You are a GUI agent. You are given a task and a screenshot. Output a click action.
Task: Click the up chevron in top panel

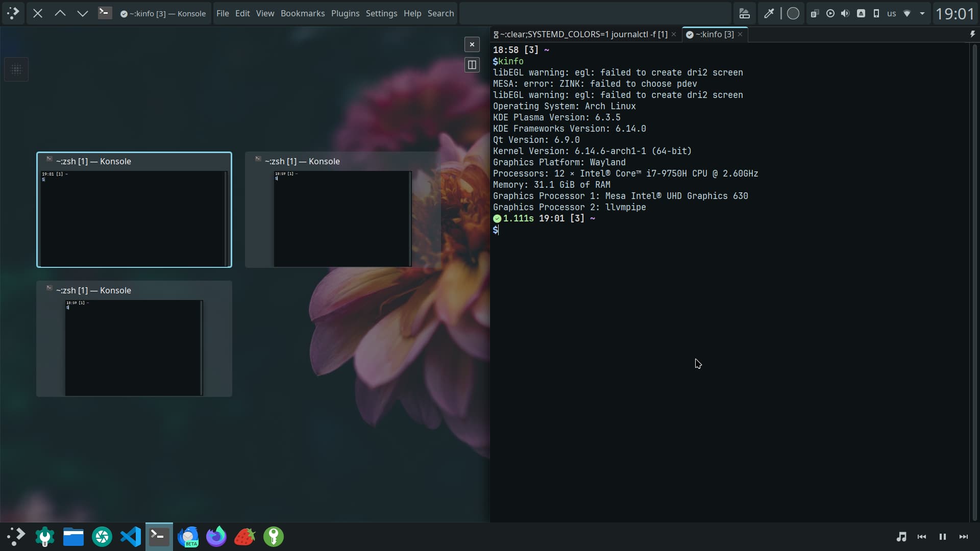tap(60, 13)
